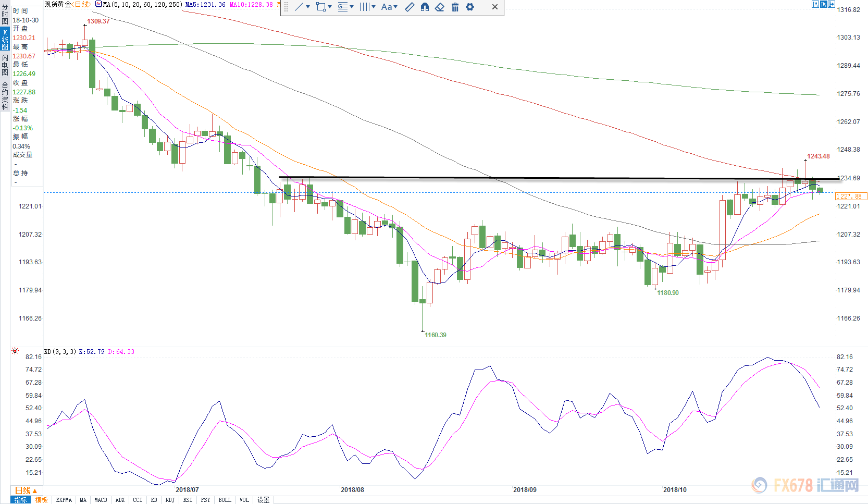Click the 1227.88 current price tag

[851, 196]
